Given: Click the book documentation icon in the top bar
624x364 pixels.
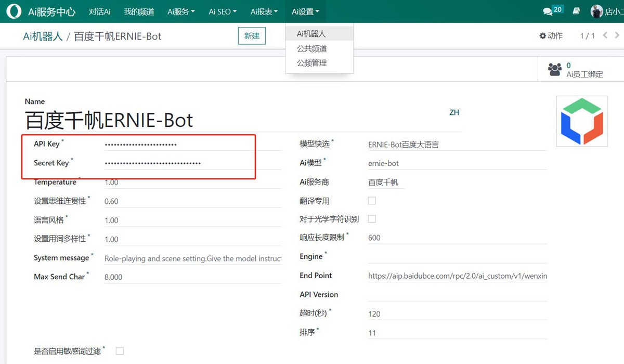Looking at the screenshot, I should pos(576,11).
